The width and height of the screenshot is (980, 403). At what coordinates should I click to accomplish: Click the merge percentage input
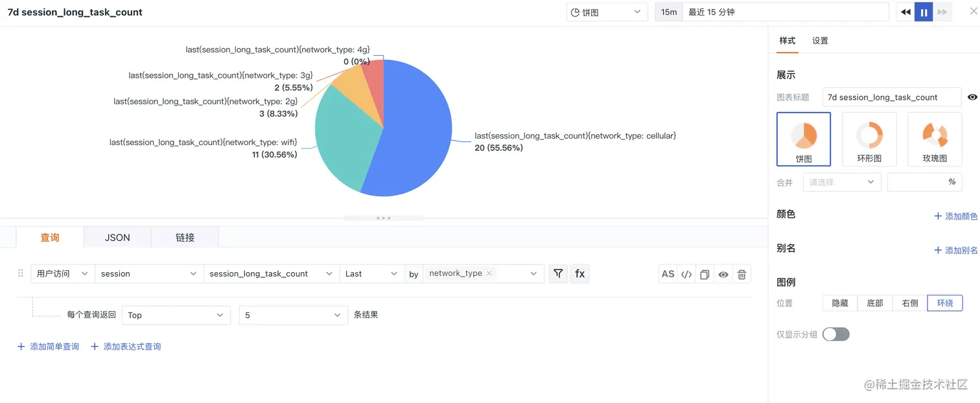coord(924,182)
